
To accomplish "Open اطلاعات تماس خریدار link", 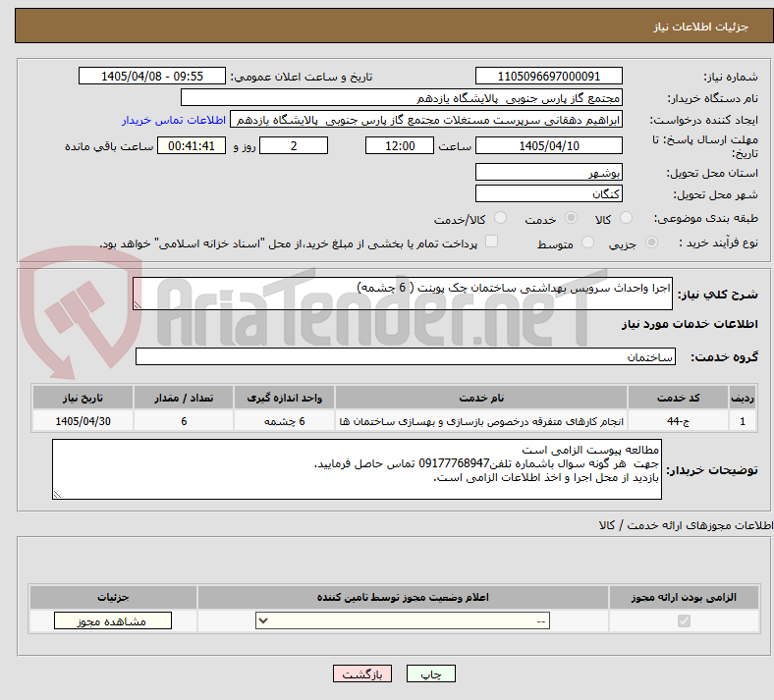I will pyautogui.click(x=174, y=120).
